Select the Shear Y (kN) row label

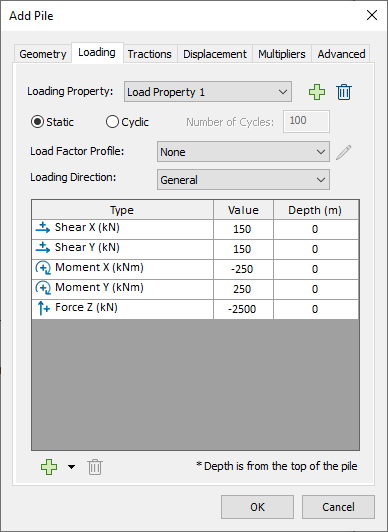coord(87,247)
